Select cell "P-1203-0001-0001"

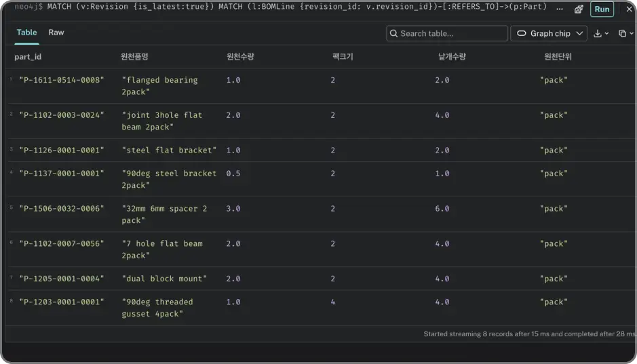62,302
